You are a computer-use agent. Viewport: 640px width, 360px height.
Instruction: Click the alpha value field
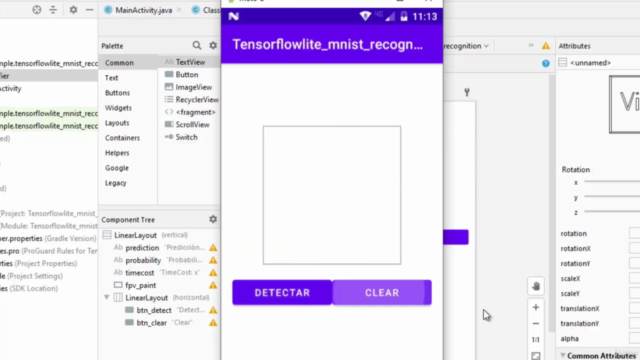point(634,338)
